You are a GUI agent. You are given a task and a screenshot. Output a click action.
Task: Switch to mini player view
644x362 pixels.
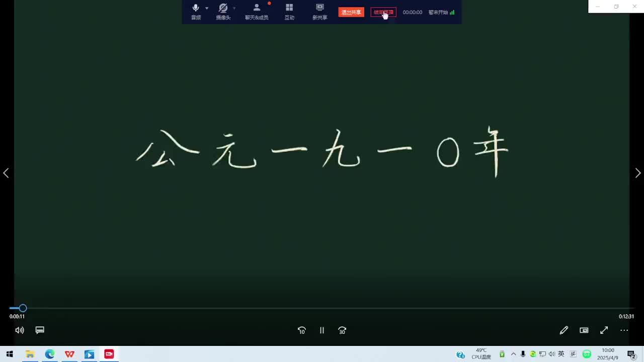pyautogui.click(x=584, y=330)
